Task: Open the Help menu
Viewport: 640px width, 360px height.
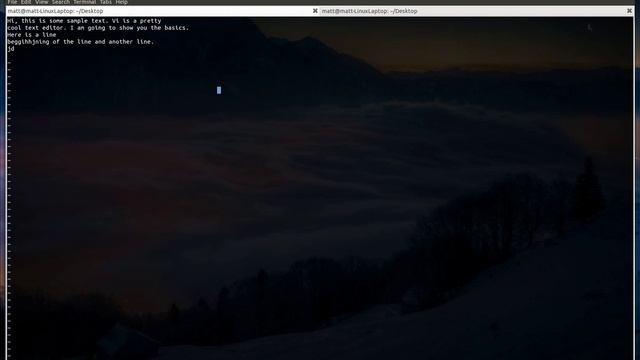Action: coord(121,2)
